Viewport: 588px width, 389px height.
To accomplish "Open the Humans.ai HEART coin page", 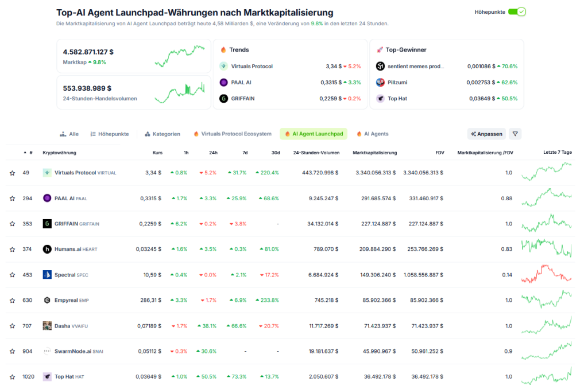I will pyautogui.click(x=76, y=249).
